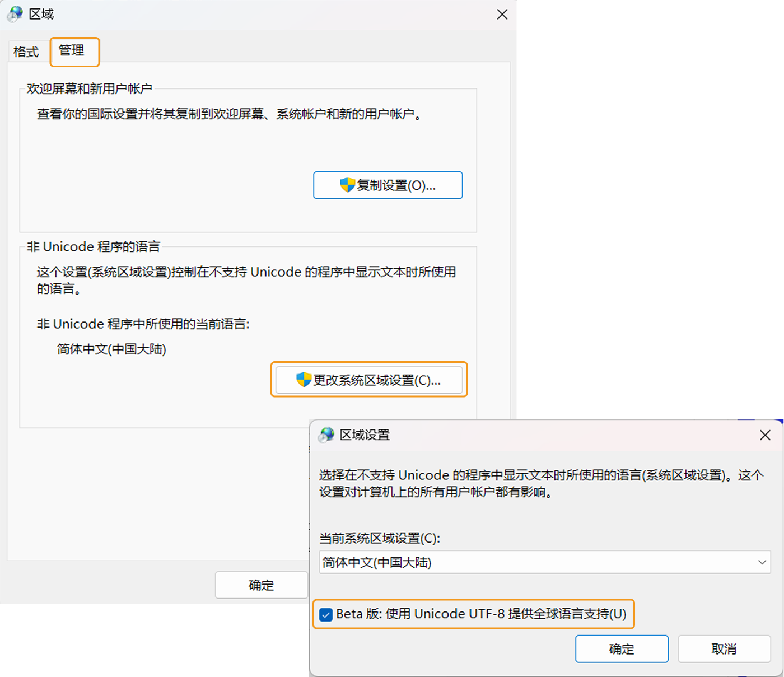
Task: Click the shield icon on 复制设置 button
Action: pyautogui.click(x=347, y=185)
